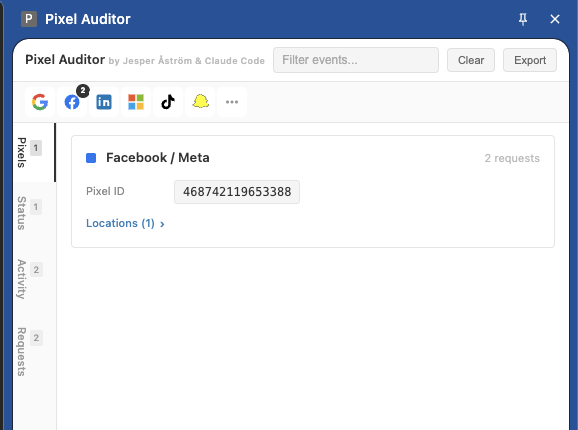
Task: Select the Facebook platform filter icon
Action: click(x=72, y=102)
